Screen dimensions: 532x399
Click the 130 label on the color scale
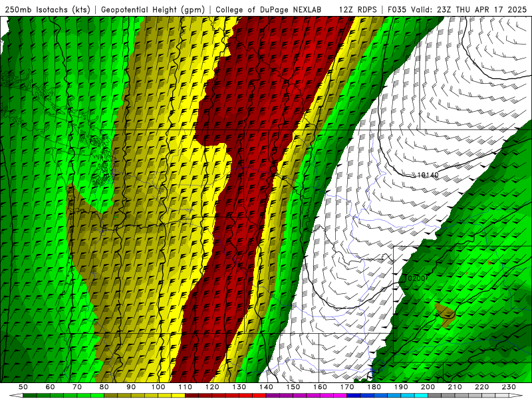tap(239, 387)
